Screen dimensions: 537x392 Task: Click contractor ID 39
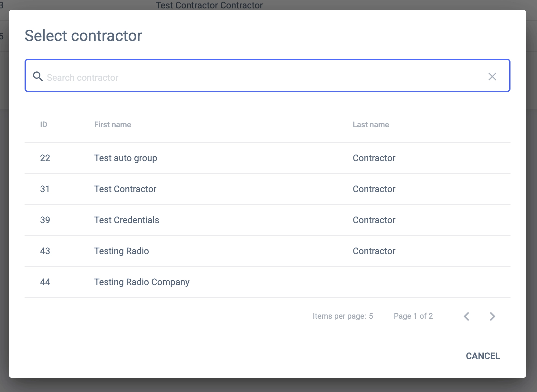[45, 220]
